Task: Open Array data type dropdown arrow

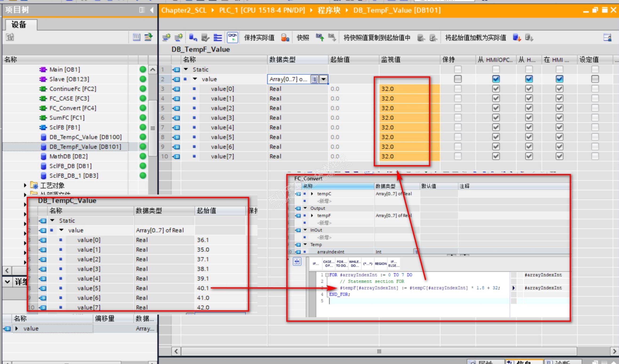Action: click(323, 79)
